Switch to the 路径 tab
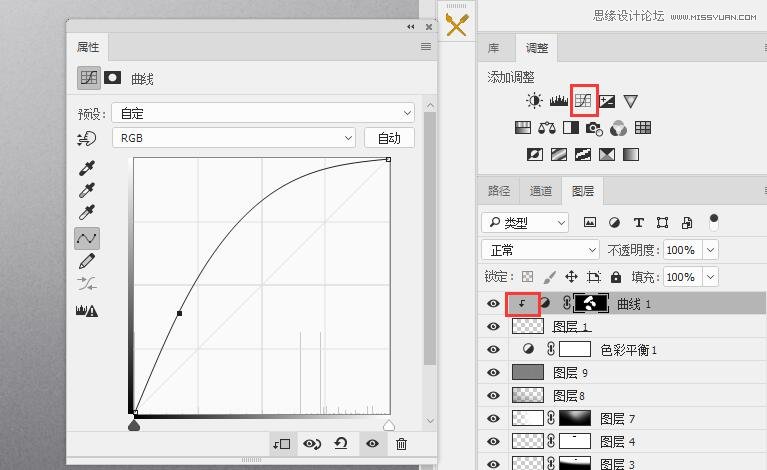Screen dimensions: 767x470 tap(499, 191)
